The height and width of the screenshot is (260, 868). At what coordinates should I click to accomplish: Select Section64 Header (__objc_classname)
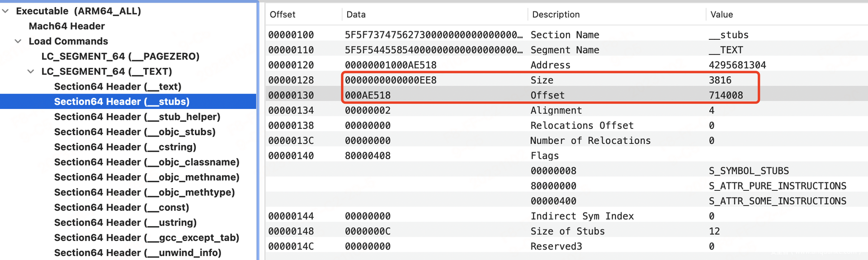[146, 162]
